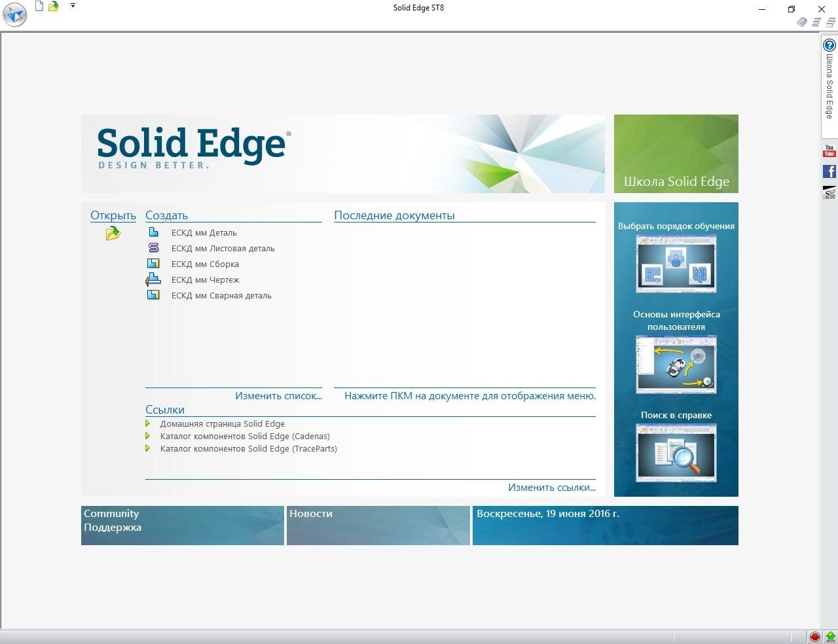Click the Ссылки section heading
This screenshot has height=644, width=838.
point(165,410)
